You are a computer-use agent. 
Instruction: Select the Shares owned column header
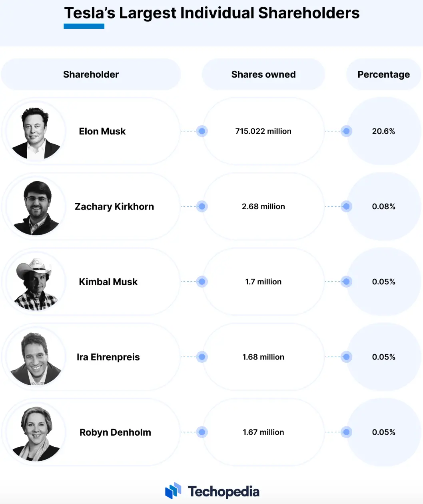click(263, 74)
